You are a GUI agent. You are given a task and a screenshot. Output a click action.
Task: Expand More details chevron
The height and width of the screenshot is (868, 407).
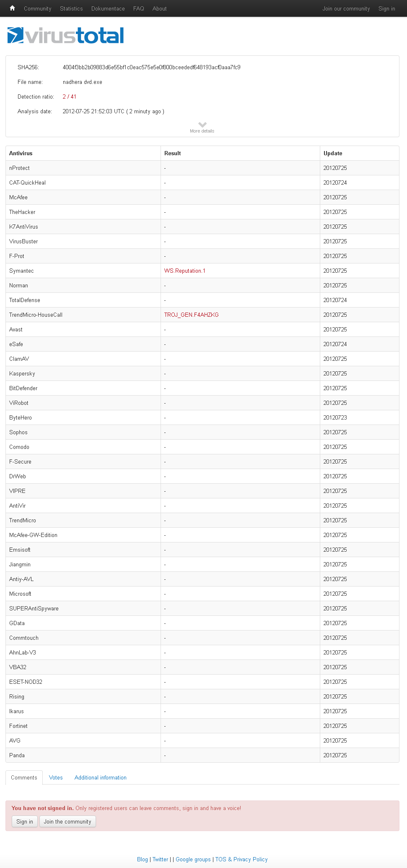(202, 125)
